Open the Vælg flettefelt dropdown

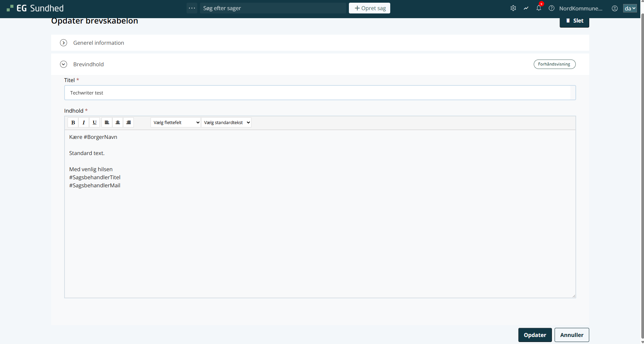click(176, 122)
